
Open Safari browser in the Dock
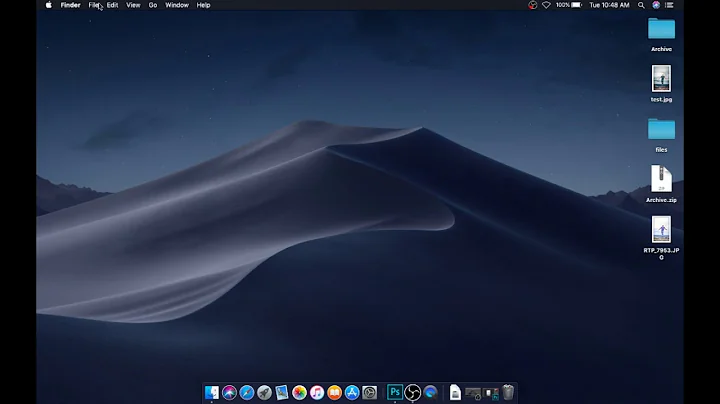[247, 393]
